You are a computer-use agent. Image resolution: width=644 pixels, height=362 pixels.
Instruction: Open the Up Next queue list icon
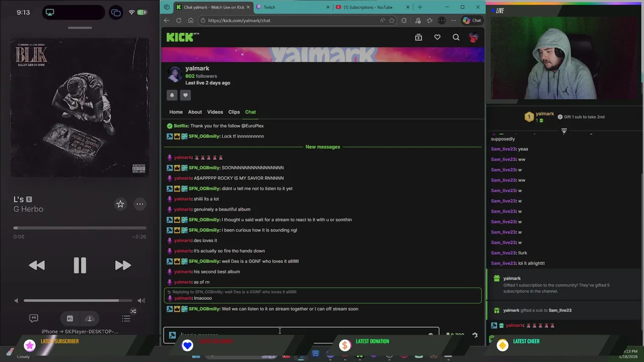[126, 318]
